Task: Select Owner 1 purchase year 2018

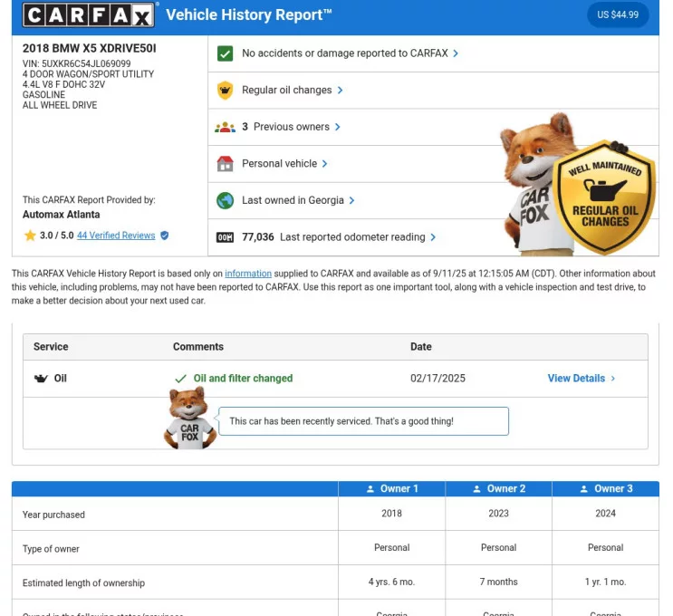Action: tap(391, 514)
